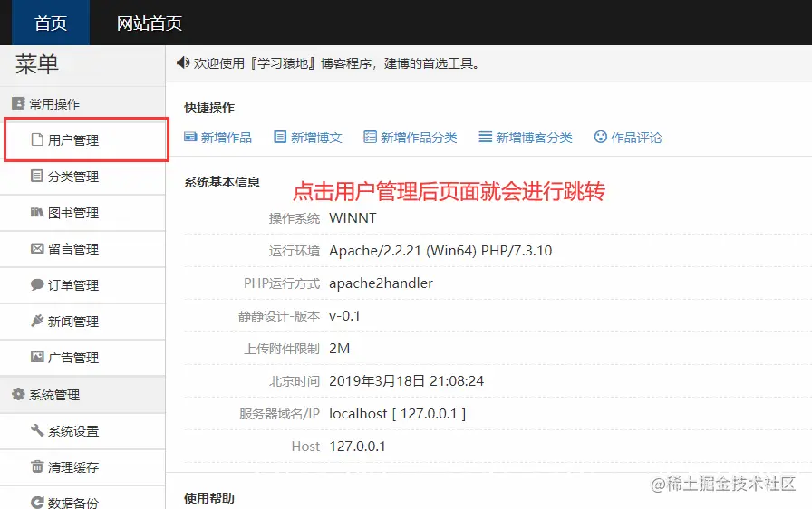The height and width of the screenshot is (509, 812).
Task: Click the 使用帮助 heading
Action: coord(209,498)
